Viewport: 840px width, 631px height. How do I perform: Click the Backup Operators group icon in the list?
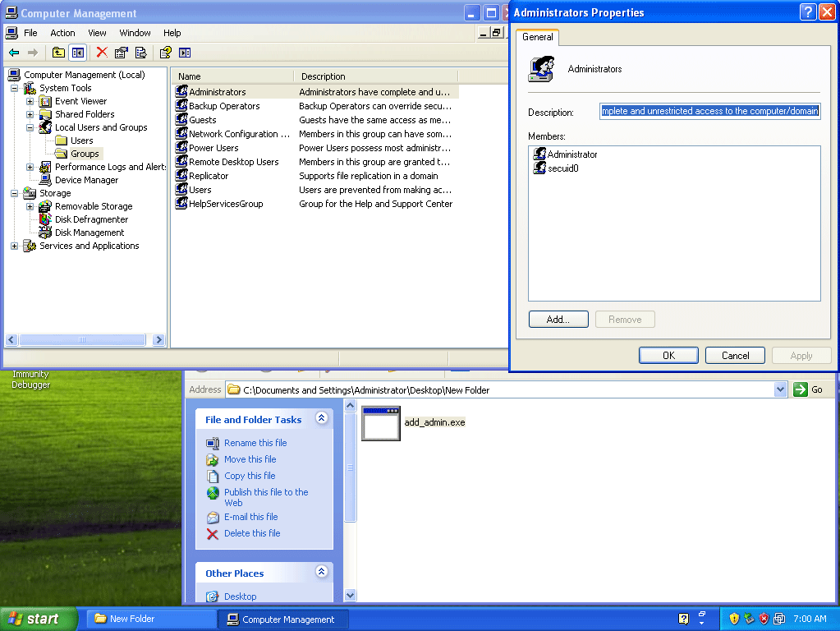(x=181, y=106)
